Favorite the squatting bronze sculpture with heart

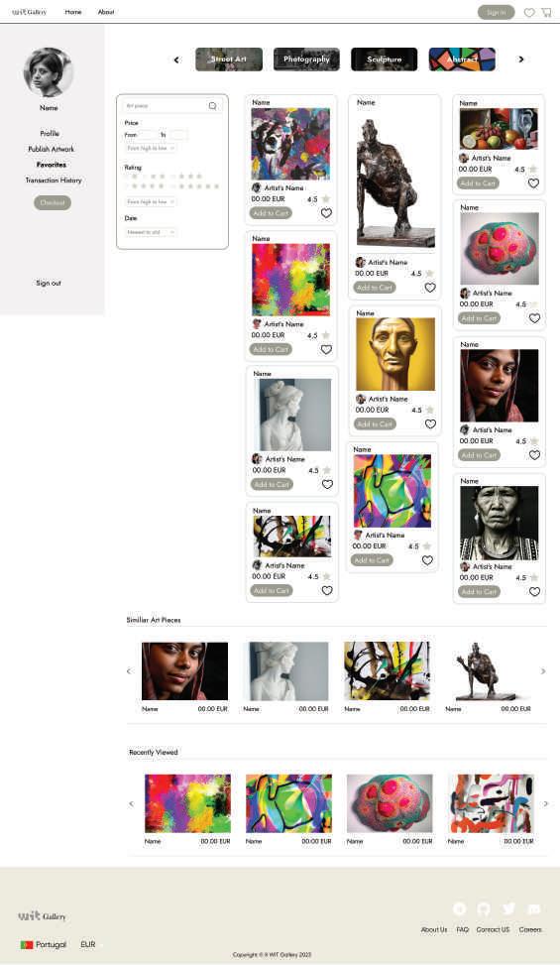(430, 288)
